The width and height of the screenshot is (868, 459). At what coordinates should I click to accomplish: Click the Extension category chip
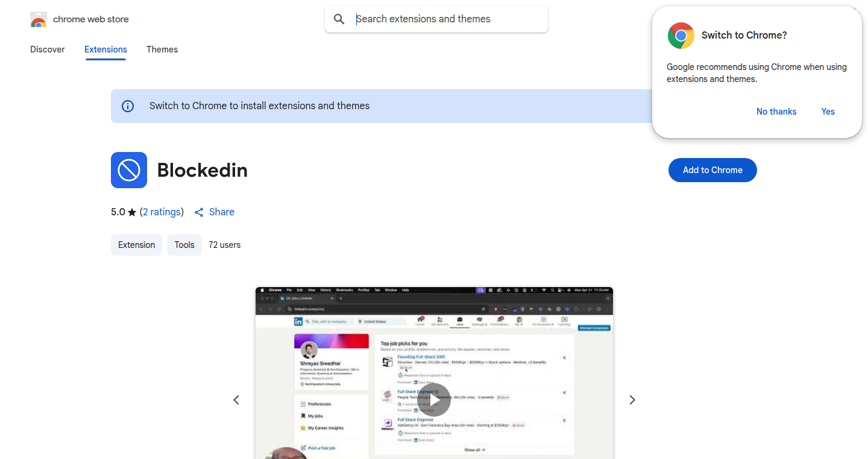136,245
